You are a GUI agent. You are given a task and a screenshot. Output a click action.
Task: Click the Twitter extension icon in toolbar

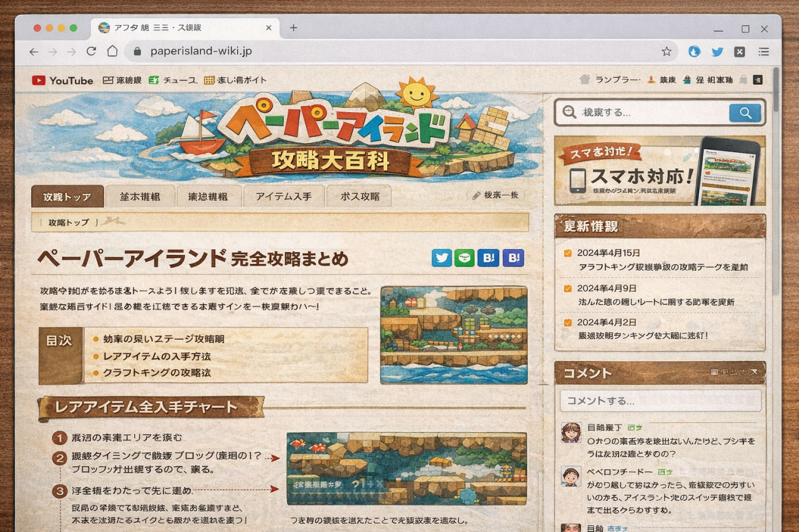pos(717,52)
